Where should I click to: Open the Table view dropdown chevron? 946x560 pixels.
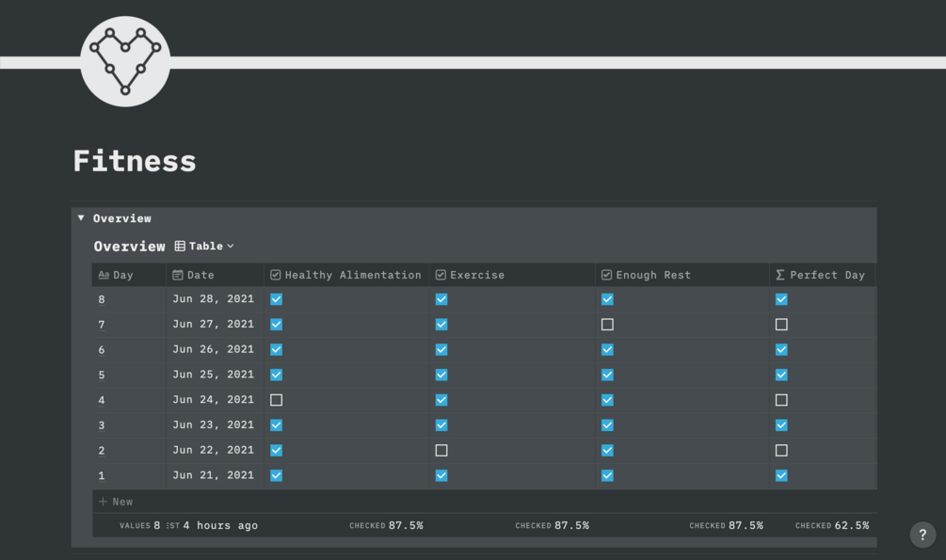point(231,247)
